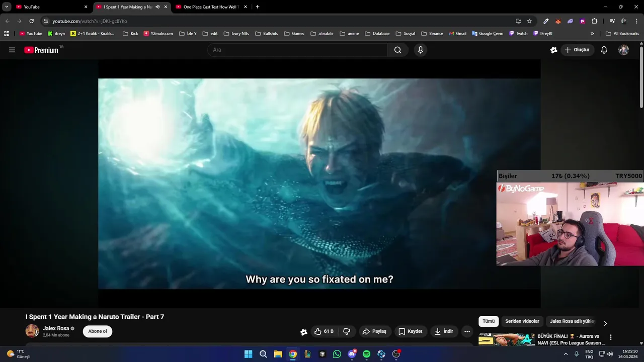Select the Tümü filter chip
This screenshot has height=362, width=644.
point(489,321)
